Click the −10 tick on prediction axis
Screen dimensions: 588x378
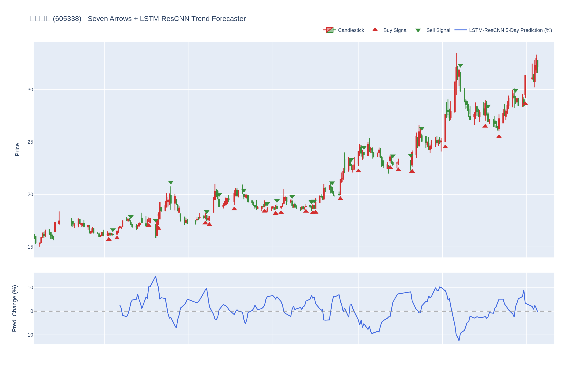point(29,335)
